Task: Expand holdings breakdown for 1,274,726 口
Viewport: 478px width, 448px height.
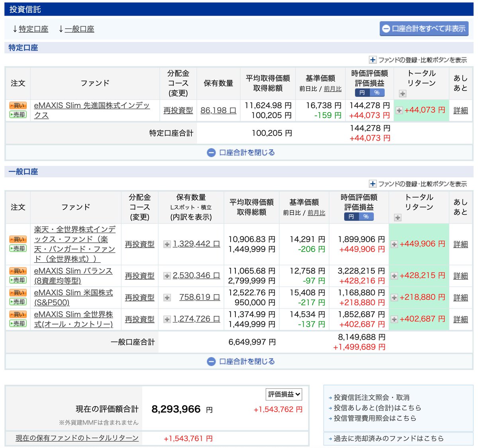Action: (x=167, y=319)
